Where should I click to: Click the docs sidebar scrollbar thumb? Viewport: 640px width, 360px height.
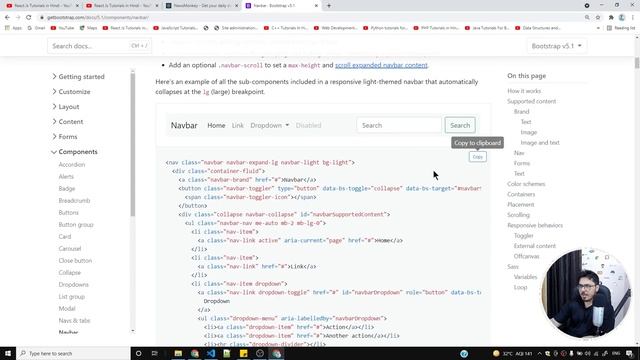click(x=133, y=145)
